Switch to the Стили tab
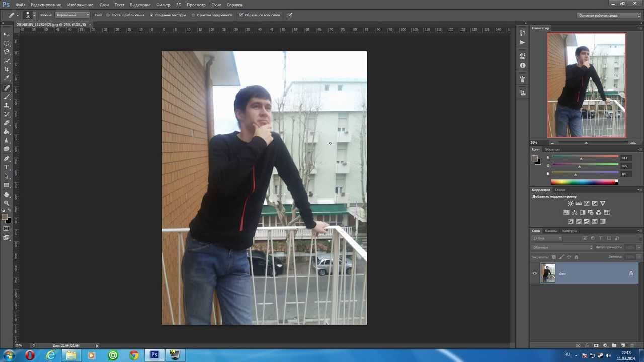The width and height of the screenshot is (644, 362). tap(560, 190)
